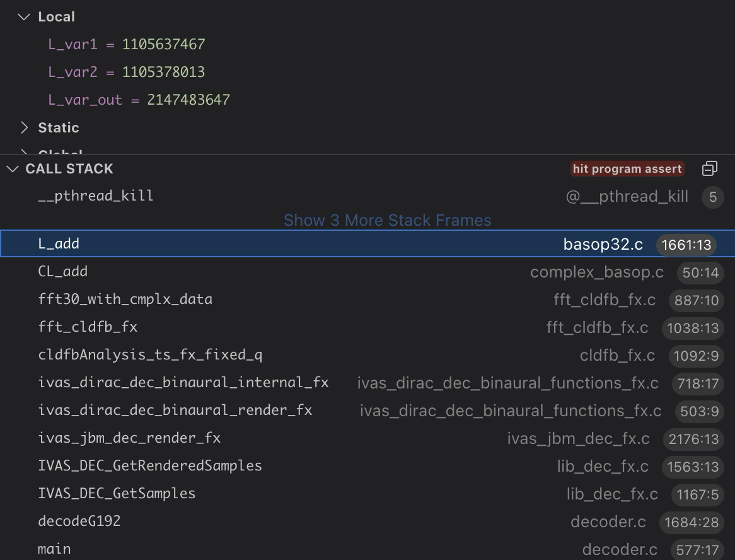735x560 pixels.
Task: Select the L_var1 variable
Action: (126, 44)
